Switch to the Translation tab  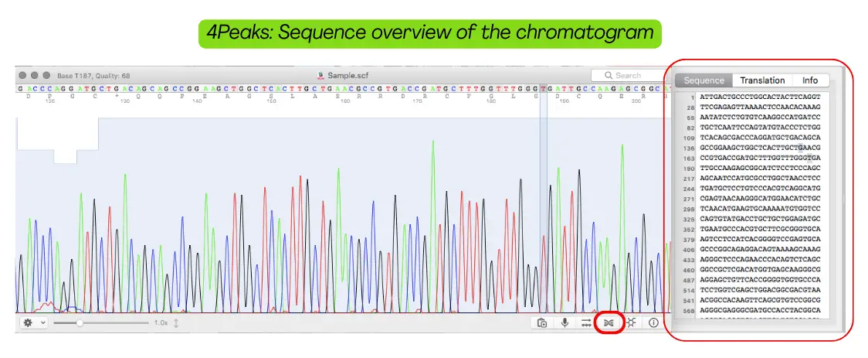pos(762,80)
